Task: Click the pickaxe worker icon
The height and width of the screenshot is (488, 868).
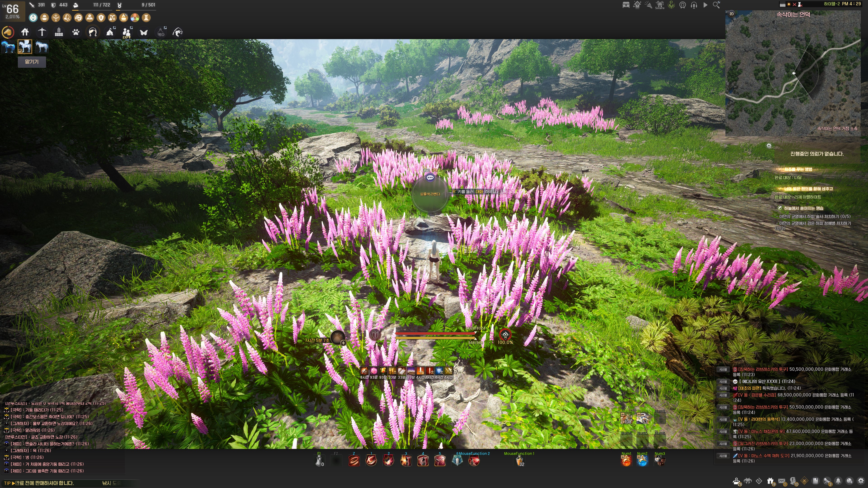Action: click(42, 32)
